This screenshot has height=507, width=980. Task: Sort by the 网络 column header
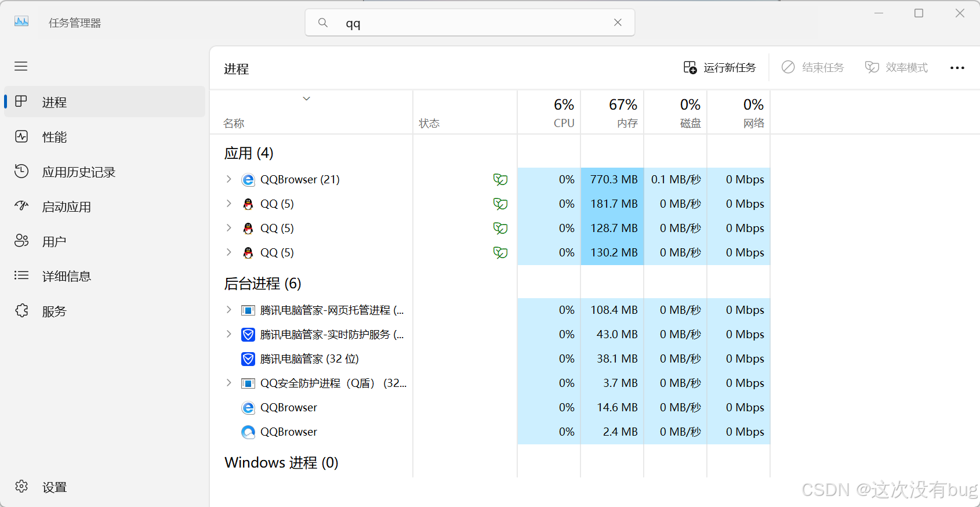pos(739,113)
